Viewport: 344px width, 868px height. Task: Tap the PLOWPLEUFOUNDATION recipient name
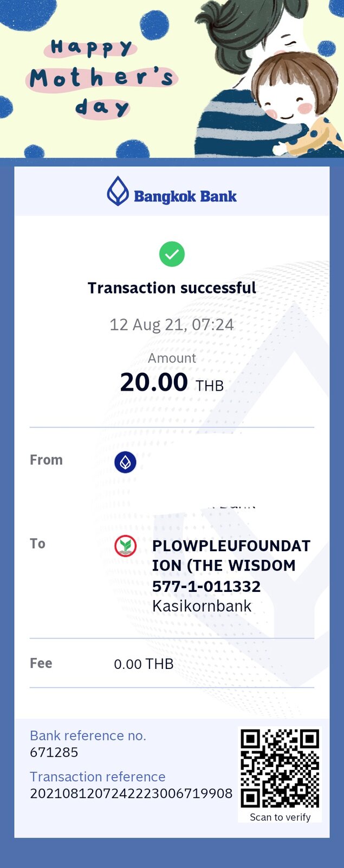coord(231,556)
